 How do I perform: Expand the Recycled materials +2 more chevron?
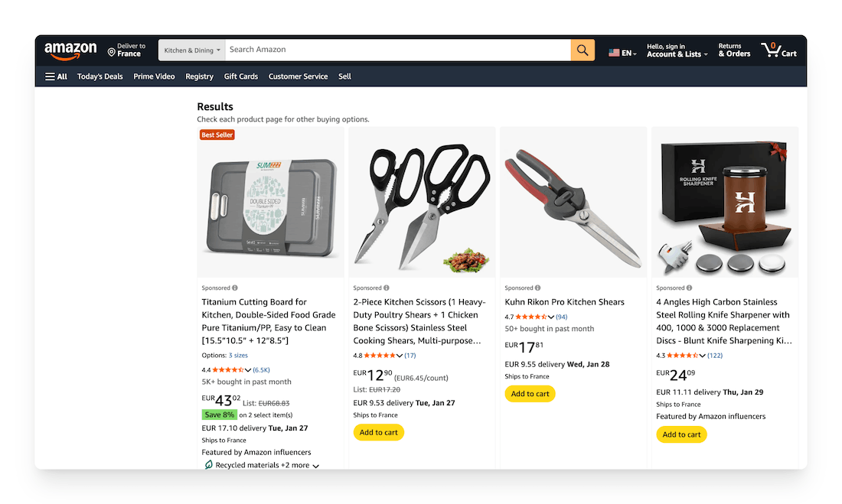(x=315, y=466)
